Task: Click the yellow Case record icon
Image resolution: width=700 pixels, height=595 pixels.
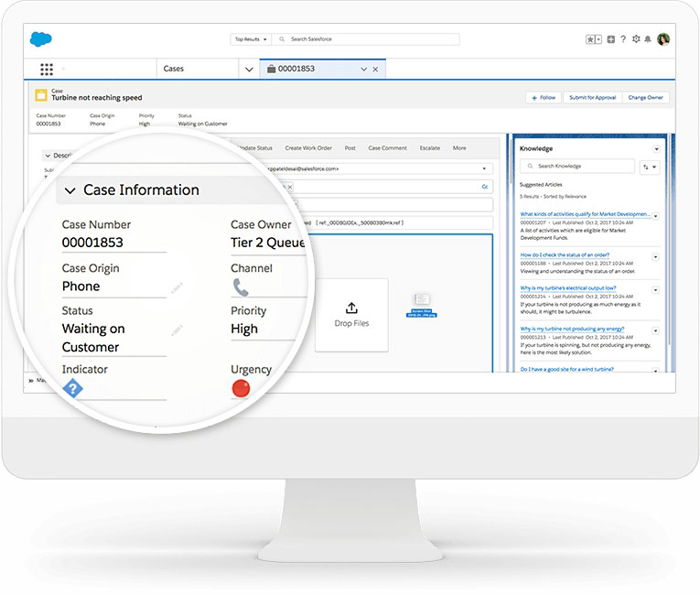Action: 41,95
